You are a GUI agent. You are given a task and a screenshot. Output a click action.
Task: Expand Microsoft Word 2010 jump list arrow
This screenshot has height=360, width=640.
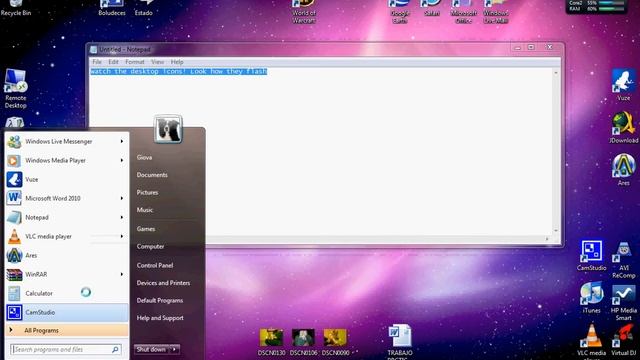(122, 198)
